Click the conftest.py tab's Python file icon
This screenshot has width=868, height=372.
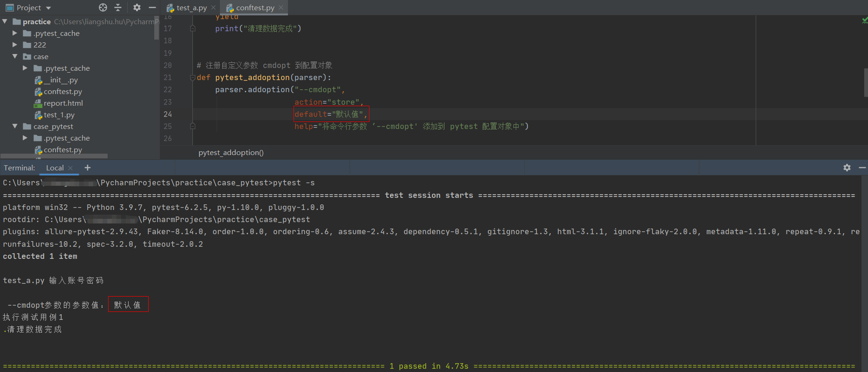point(230,8)
